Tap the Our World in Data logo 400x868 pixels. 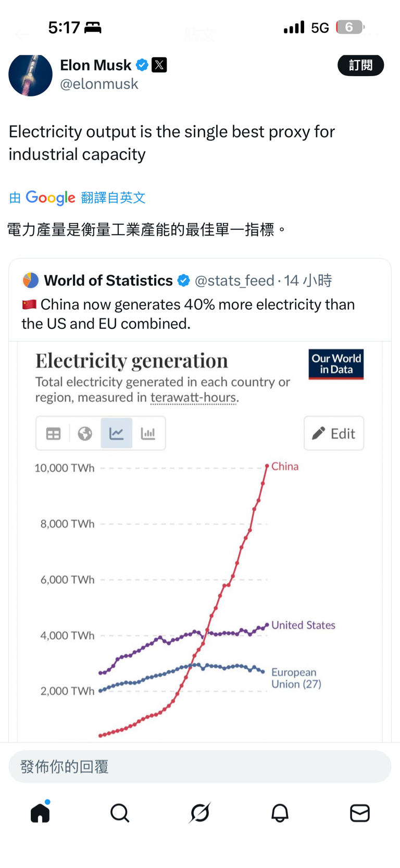[336, 364]
